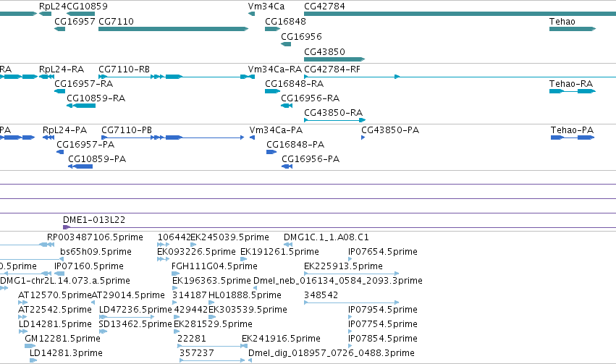Click the DME1-013L22 clone label
The width and height of the screenshot is (616, 364).
click(94, 220)
